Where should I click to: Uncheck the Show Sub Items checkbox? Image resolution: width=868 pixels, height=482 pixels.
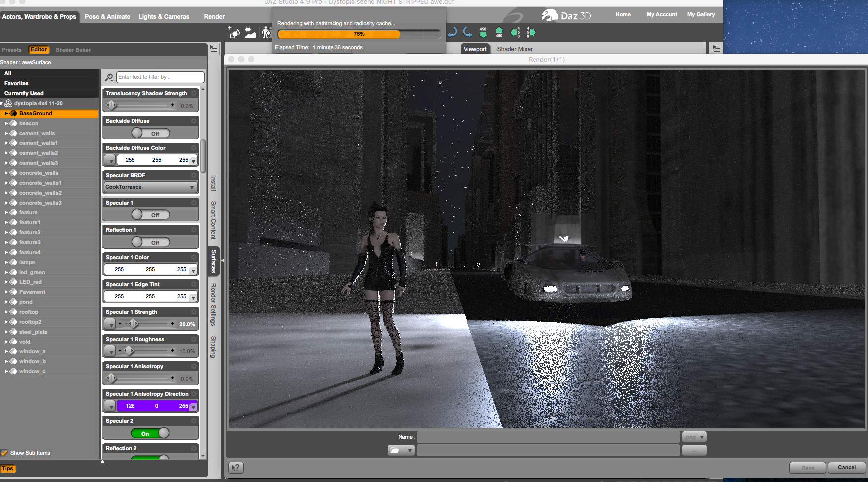4,453
